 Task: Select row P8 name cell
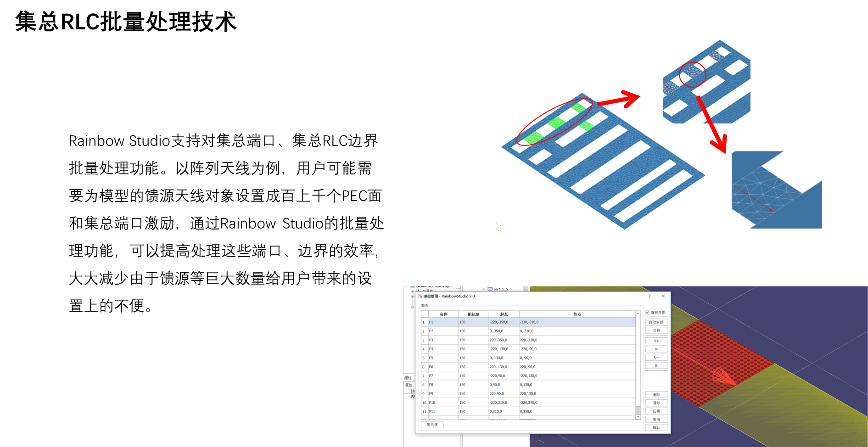point(443,385)
